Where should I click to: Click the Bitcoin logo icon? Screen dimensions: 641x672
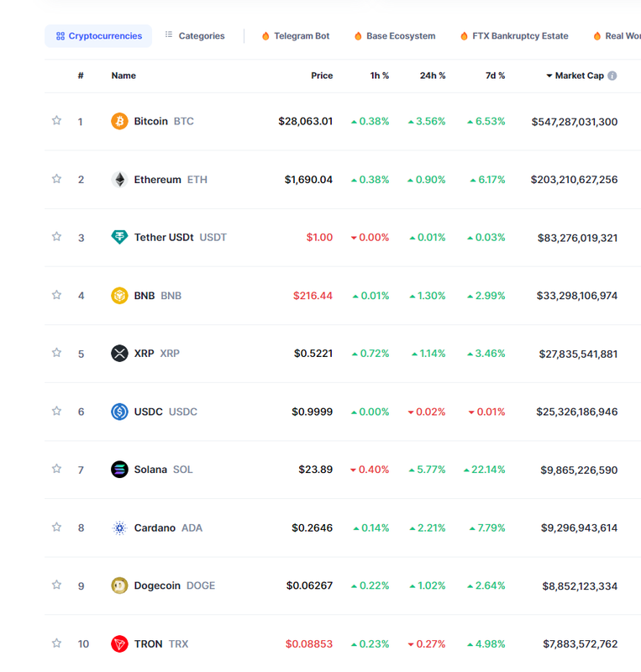coord(119,121)
